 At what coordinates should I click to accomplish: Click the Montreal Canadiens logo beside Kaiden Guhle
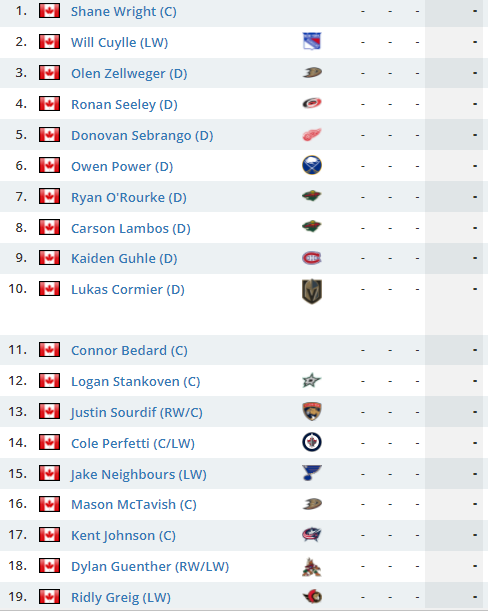coord(312,258)
